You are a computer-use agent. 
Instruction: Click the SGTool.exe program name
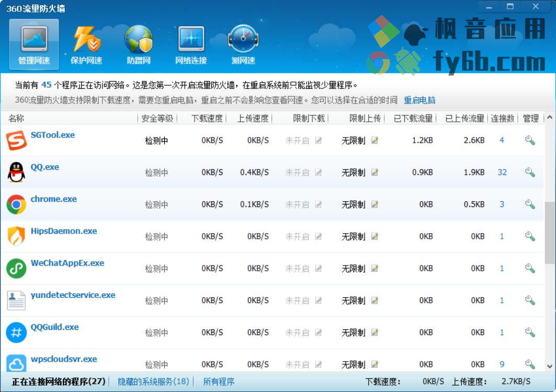point(53,135)
